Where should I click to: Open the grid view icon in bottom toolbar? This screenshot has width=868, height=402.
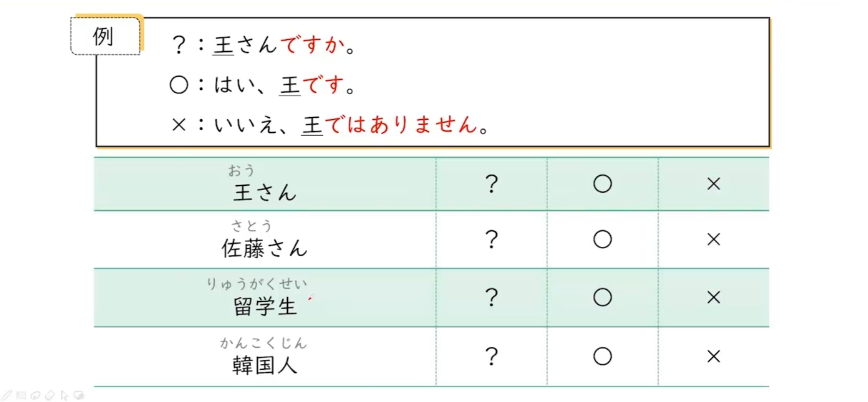[x=21, y=395]
